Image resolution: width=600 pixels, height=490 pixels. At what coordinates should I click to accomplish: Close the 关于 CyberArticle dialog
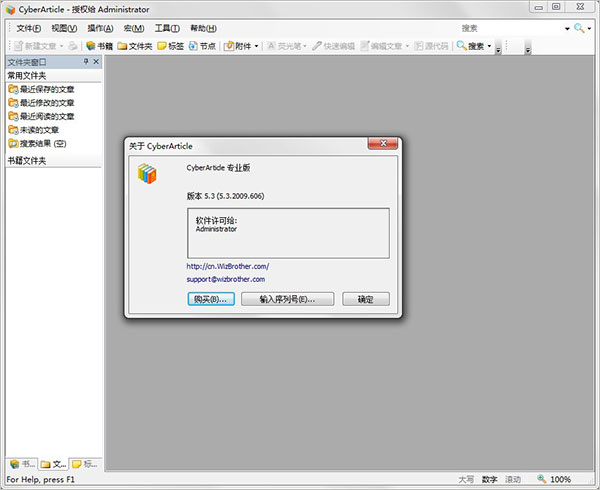tap(383, 143)
